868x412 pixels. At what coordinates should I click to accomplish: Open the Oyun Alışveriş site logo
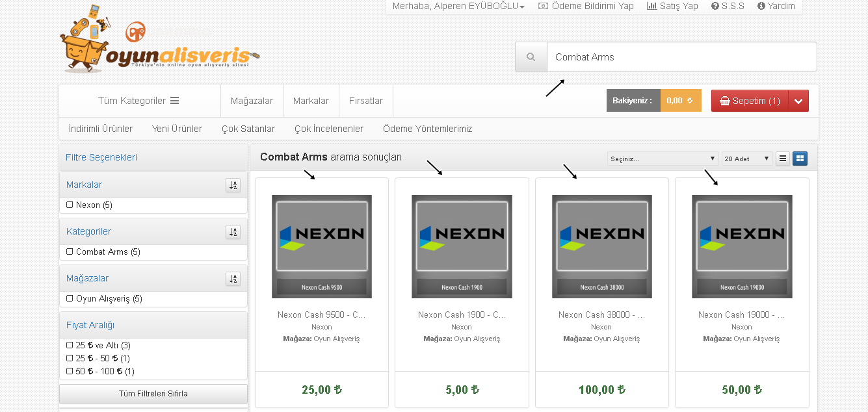click(x=159, y=39)
